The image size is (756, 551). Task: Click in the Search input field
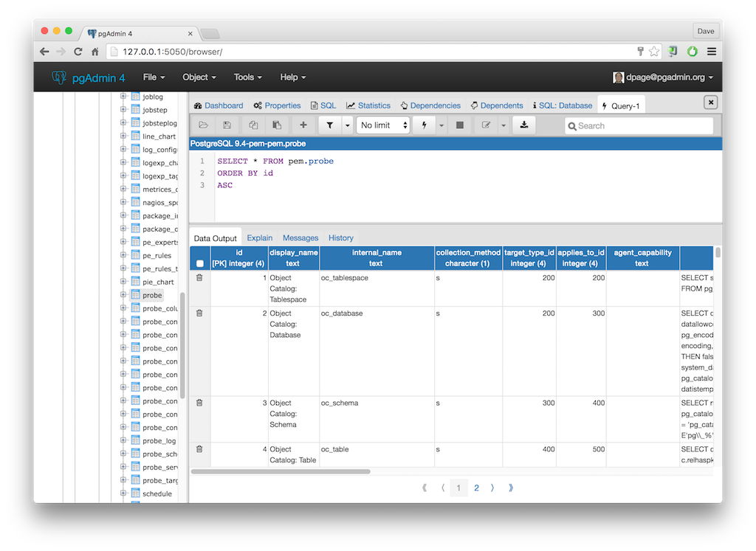tap(639, 125)
